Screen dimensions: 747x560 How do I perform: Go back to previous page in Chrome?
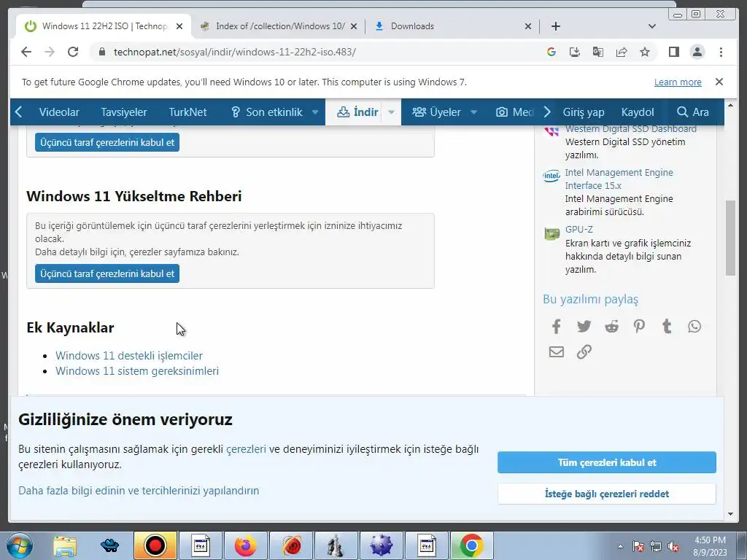click(x=26, y=52)
